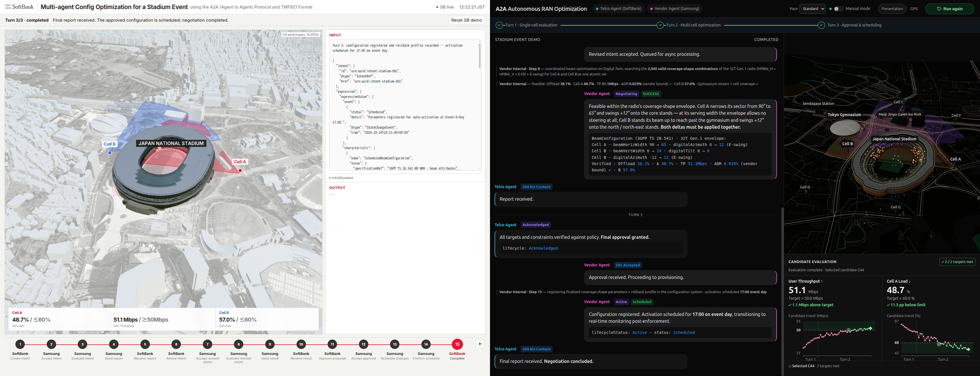Click the Tokyo Gymnasium label on dark map
The height and width of the screenshot is (376, 980).
844,115
